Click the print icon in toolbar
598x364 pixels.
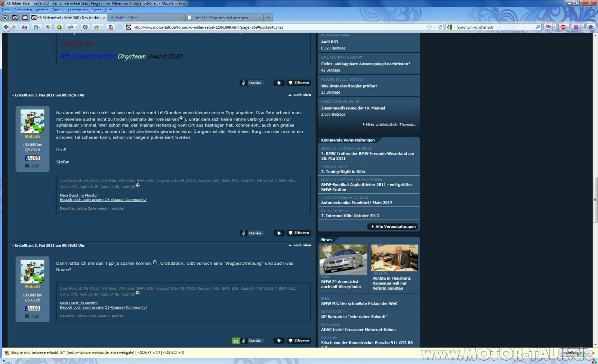pyautogui.click(x=25, y=27)
